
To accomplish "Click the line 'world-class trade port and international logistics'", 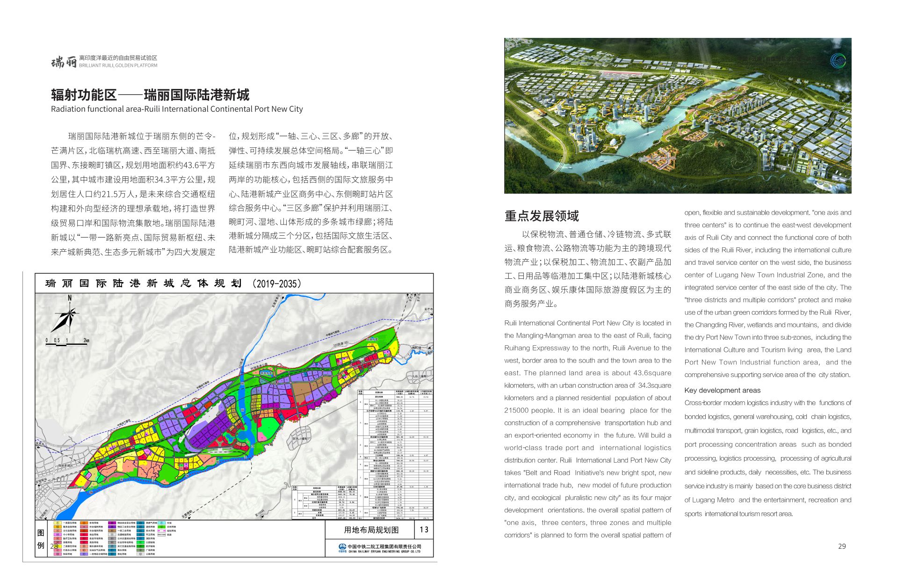I will (587, 448).
